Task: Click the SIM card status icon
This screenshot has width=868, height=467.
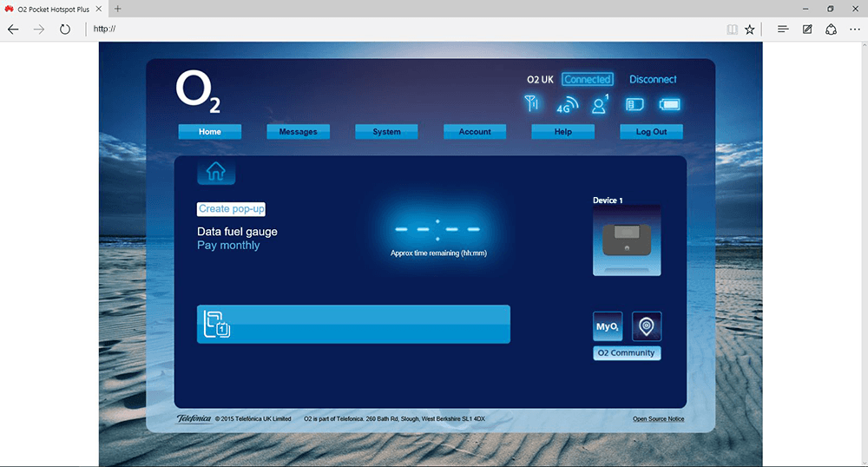Action: (635, 104)
